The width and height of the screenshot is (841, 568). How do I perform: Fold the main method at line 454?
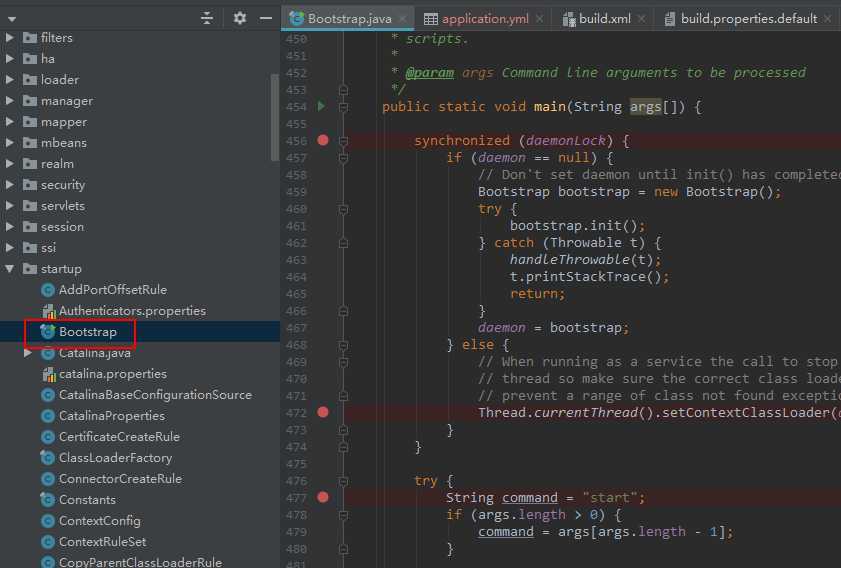click(343, 107)
